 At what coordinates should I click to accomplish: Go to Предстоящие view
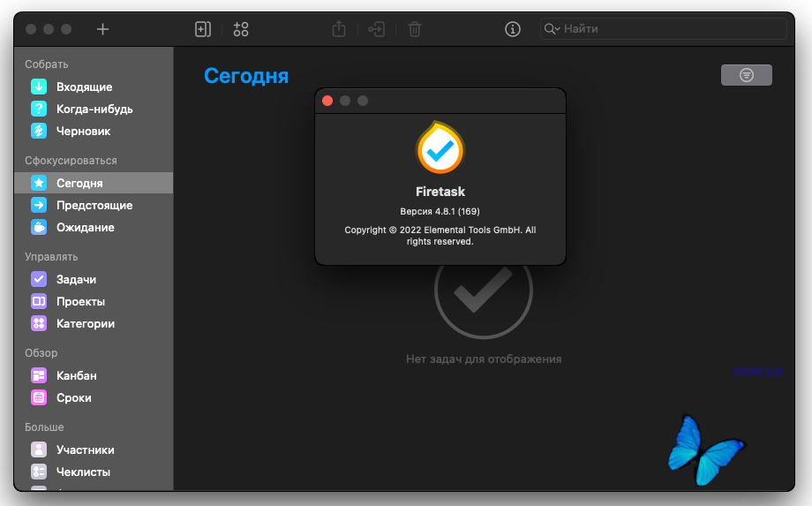pyautogui.click(x=94, y=206)
